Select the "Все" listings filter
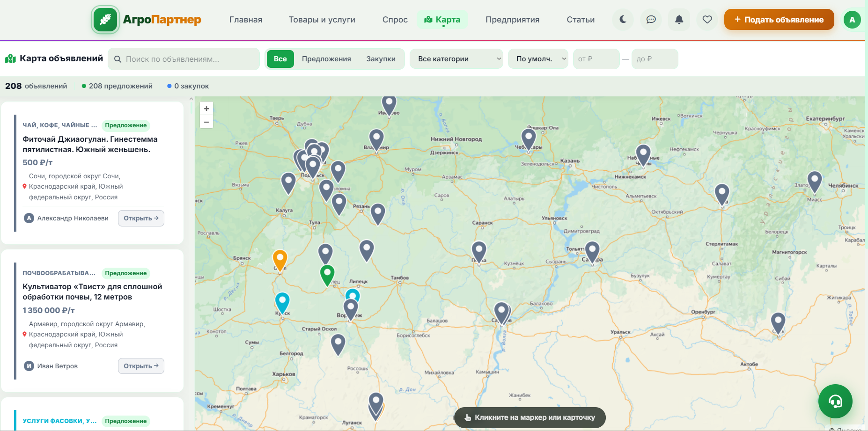This screenshot has height=431, width=868. (280, 59)
